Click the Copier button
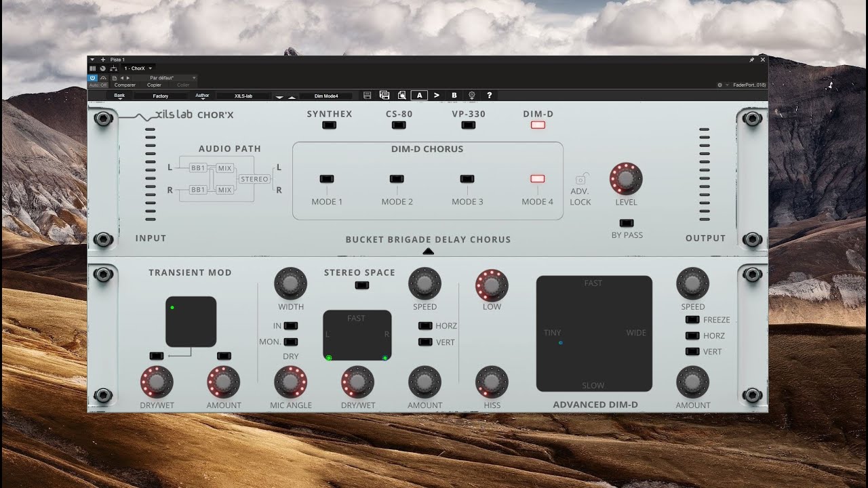This screenshot has height=488, width=868. (154, 85)
